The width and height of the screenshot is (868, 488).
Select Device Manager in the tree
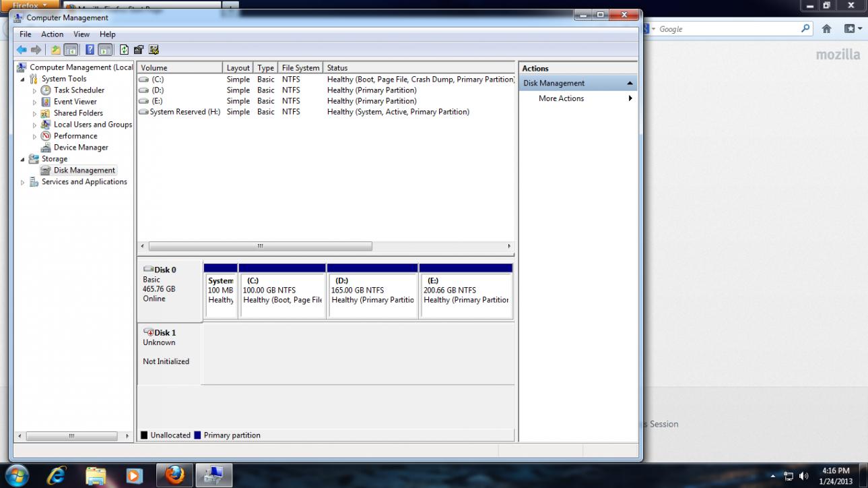(x=80, y=148)
